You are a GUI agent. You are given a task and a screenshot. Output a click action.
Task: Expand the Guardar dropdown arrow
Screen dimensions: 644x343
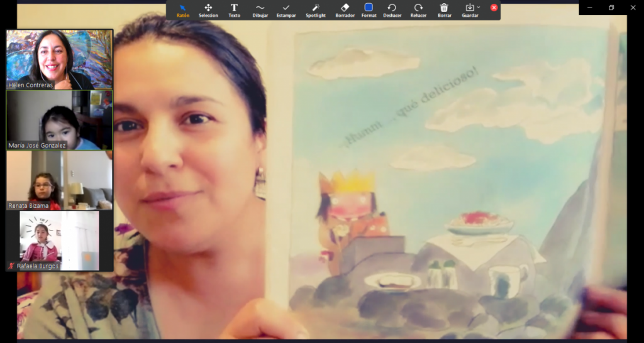tap(479, 8)
